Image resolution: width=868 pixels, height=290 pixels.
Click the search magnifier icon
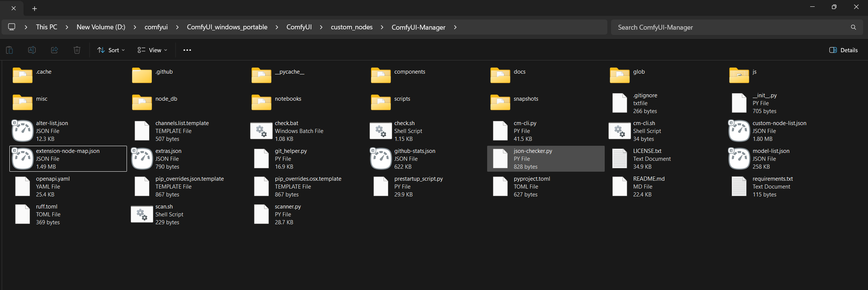tap(853, 27)
